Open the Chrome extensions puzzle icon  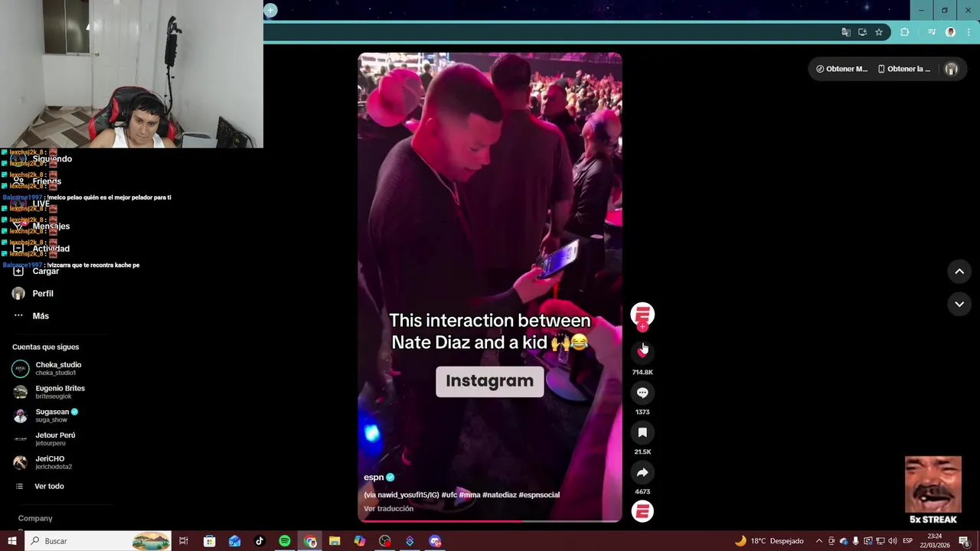coord(905,32)
